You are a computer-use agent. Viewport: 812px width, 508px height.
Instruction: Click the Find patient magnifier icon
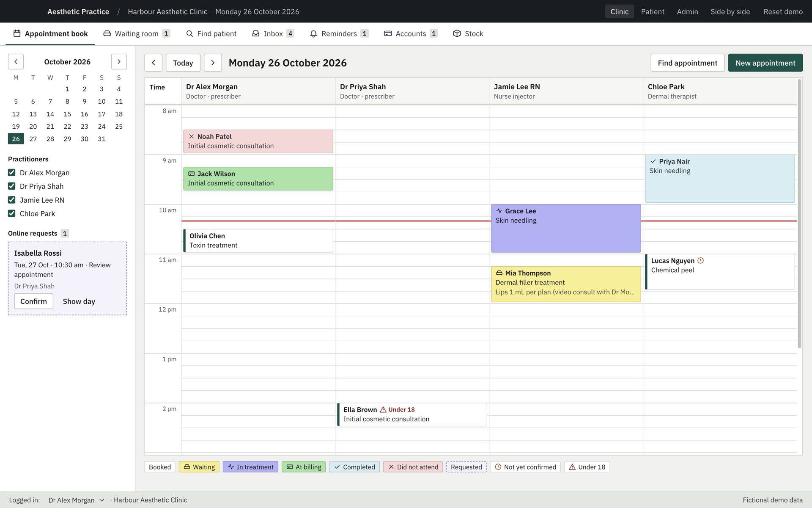(189, 33)
